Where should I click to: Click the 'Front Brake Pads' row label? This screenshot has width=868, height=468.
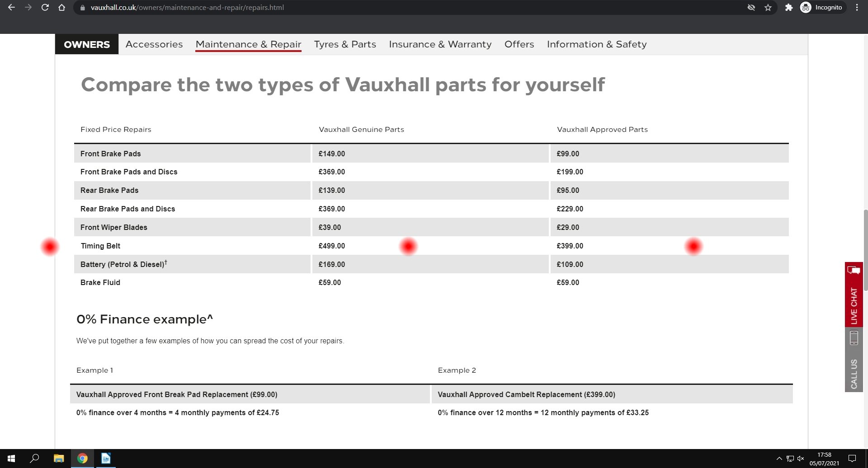pos(111,154)
